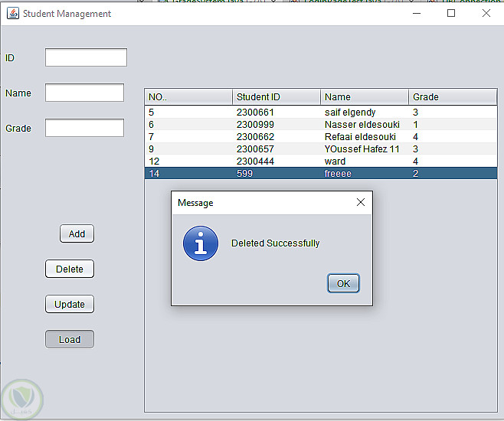Click the Update button
The width and height of the screenshot is (504, 421).
click(70, 304)
